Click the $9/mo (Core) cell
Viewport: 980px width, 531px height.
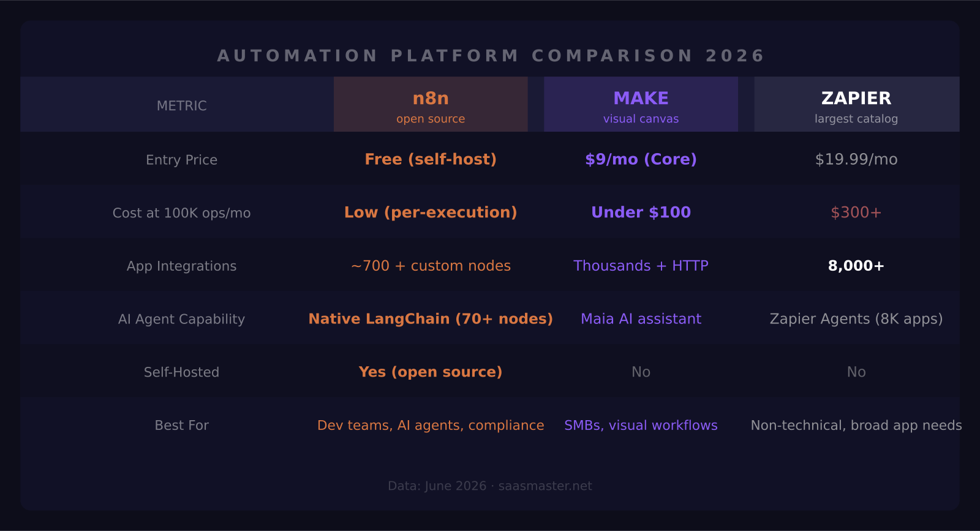pyautogui.click(x=641, y=159)
